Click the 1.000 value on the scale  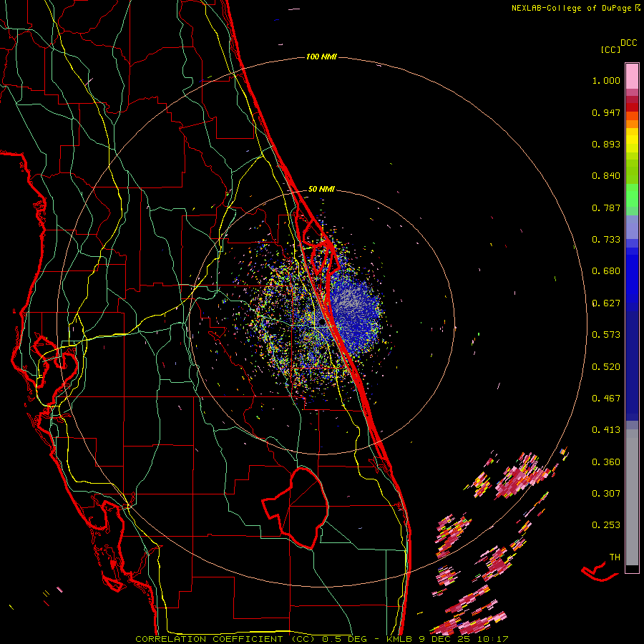[x=606, y=80]
